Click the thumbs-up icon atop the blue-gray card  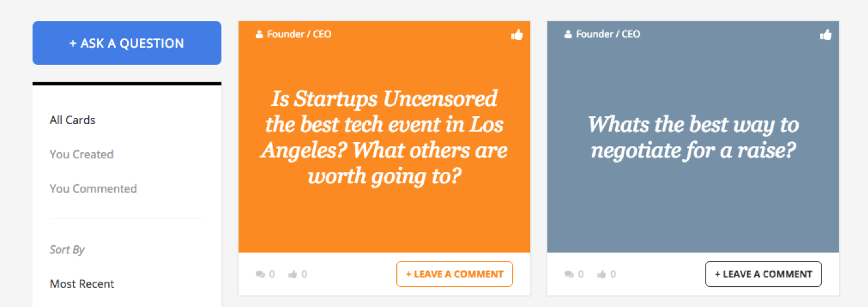pos(826,35)
